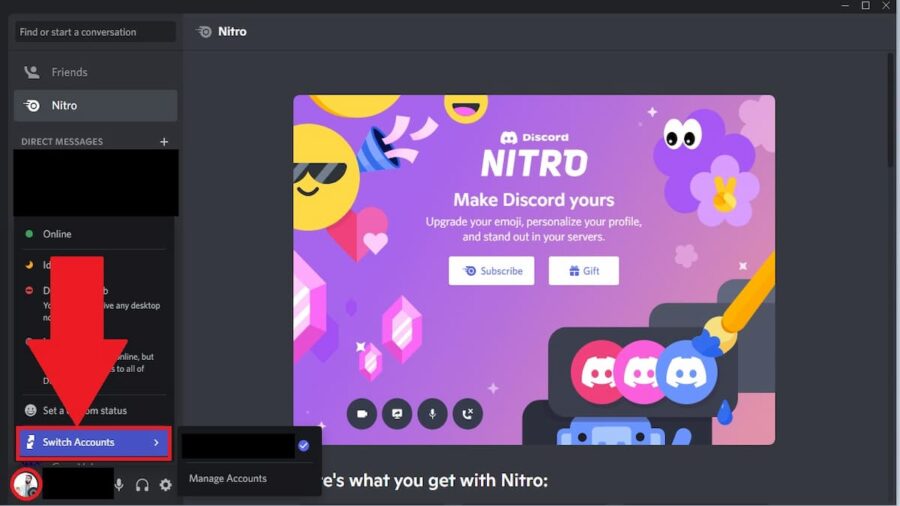Close the Discord window
Image resolution: width=900 pixels, height=506 pixels.
tap(886, 6)
